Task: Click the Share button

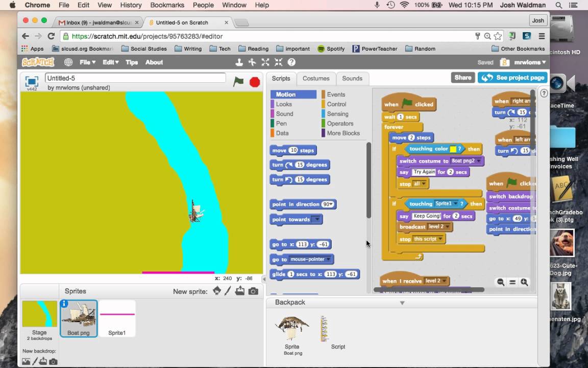Action: click(463, 77)
